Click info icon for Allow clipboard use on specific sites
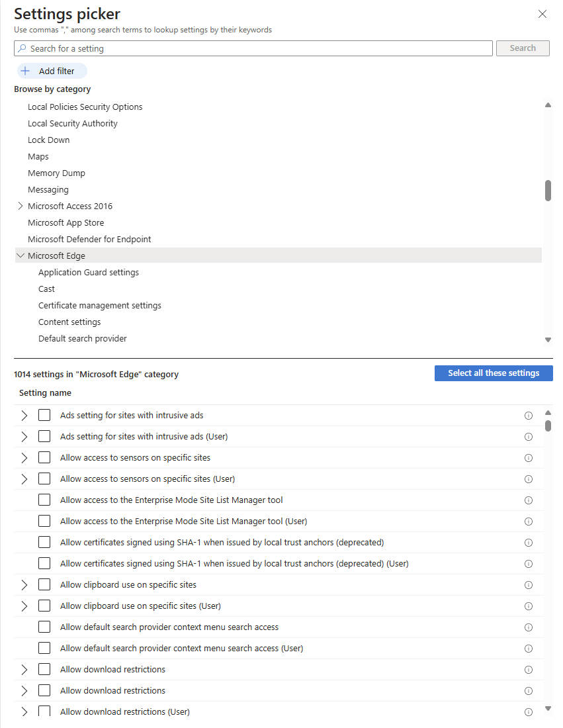Screen dimensions: 563x728 529,585
